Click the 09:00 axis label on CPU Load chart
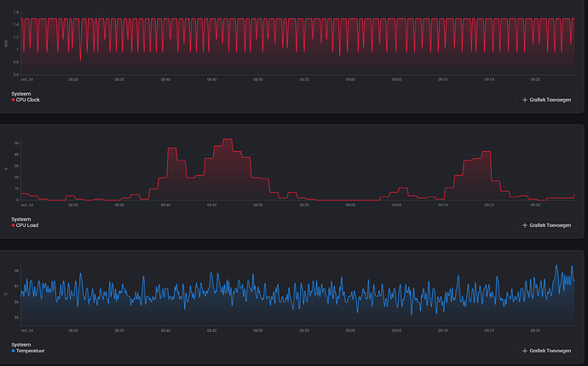Viewport: 588px width, 366px height. [x=350, y=206]
